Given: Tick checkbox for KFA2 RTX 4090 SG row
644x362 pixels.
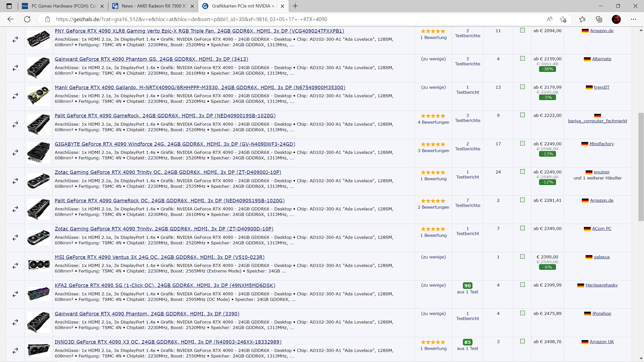Looking at the screenshot, I should (x=522, y=285).
